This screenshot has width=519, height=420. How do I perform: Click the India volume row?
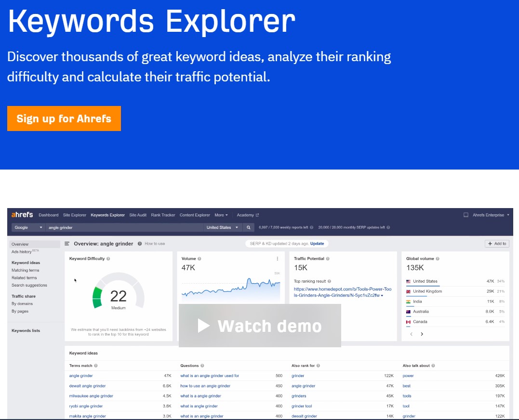point(455,302)
